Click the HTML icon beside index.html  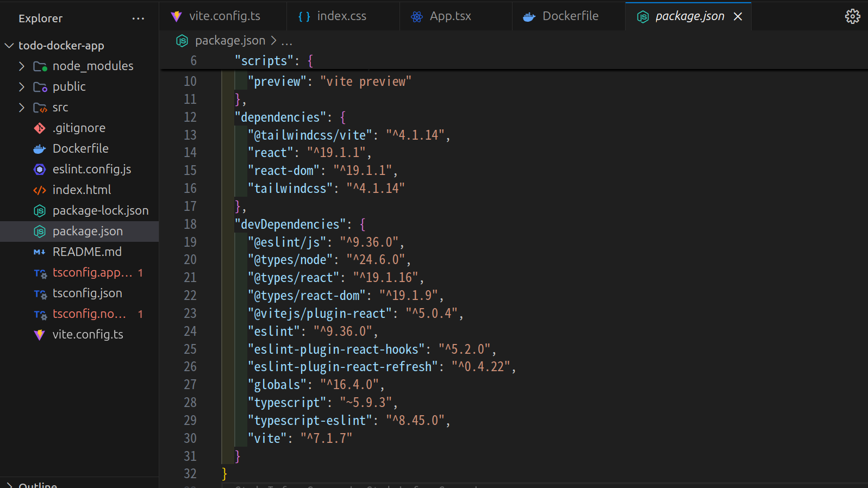[40, 190]
